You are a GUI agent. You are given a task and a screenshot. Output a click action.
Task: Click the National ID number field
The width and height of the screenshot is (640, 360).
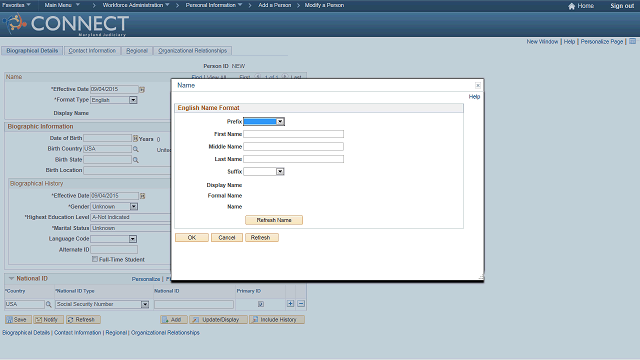(x=194, y=304)
